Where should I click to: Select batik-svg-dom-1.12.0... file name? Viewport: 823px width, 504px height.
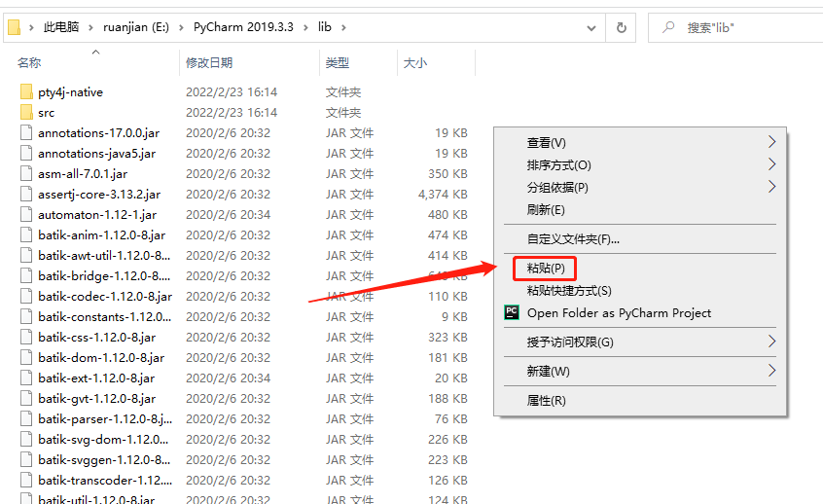[x=103, y=440]
